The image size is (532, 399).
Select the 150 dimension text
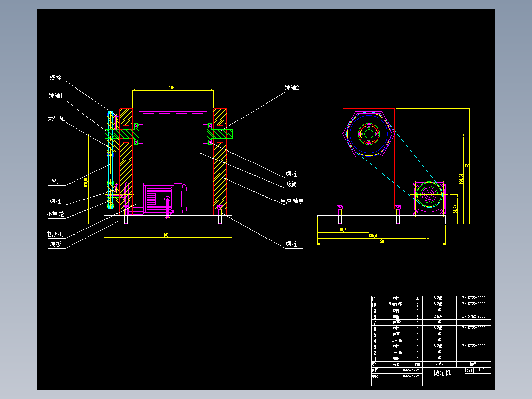(x=381, y=241)
